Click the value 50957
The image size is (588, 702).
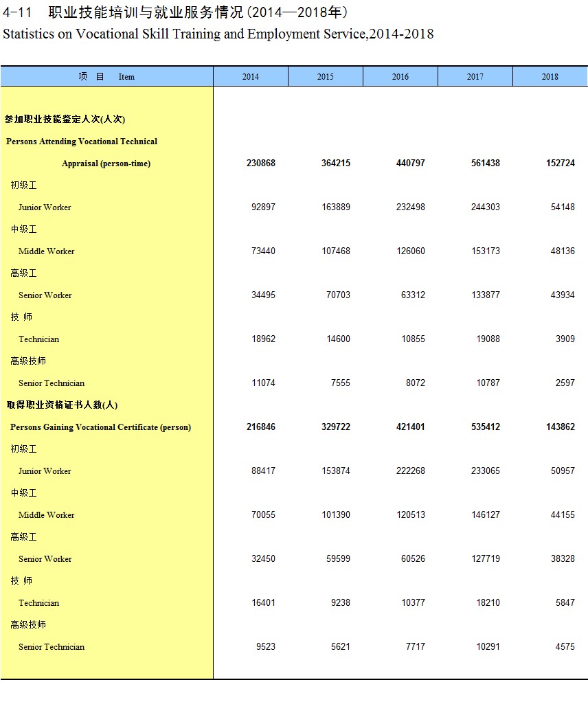[563, 471]
